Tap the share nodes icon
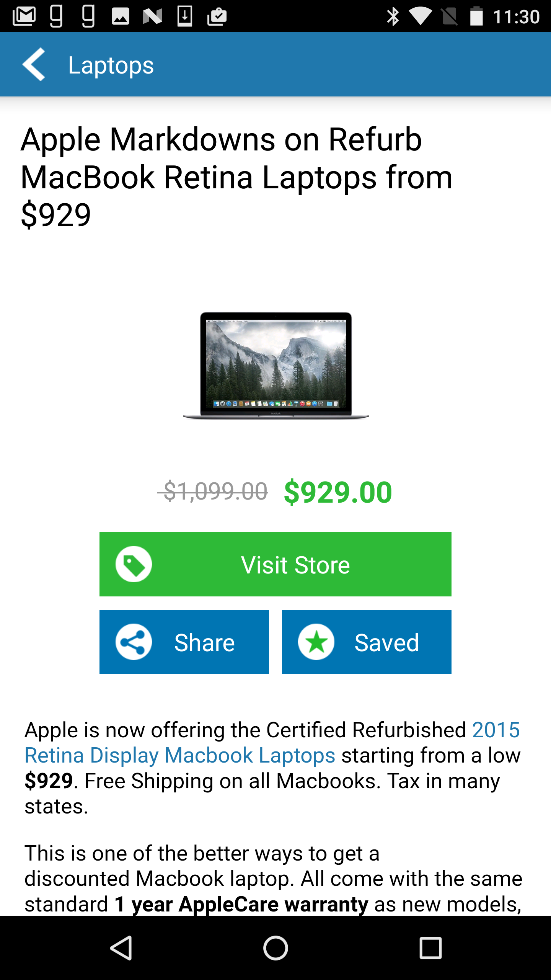This screenshot has width=551, height=980. tap(134, 642)
